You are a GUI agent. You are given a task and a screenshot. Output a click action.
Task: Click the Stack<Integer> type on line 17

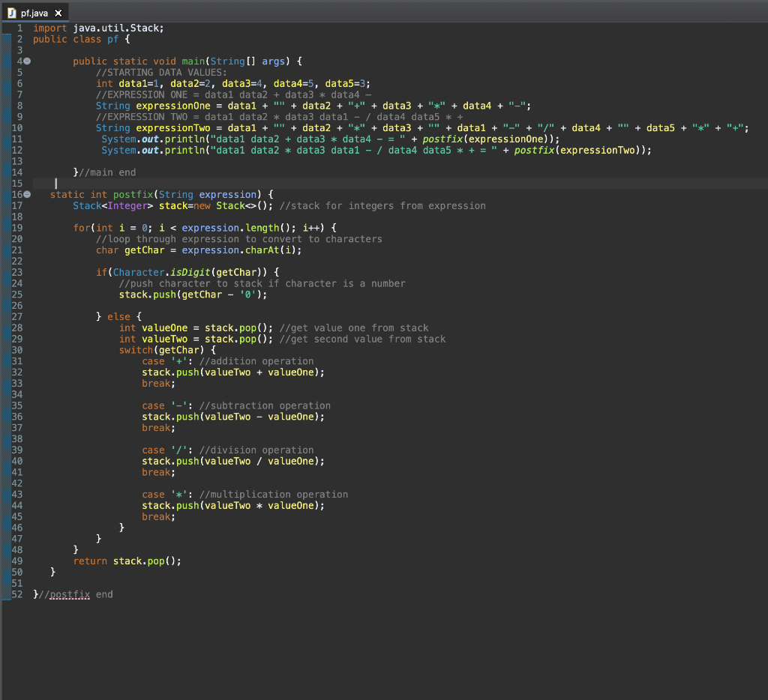coord(113,205)
